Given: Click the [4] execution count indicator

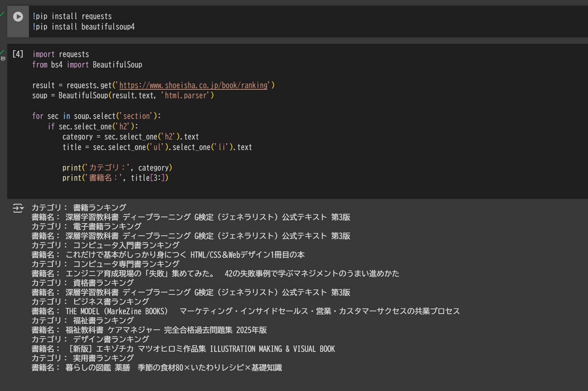Looking at the screenshot, I should point(18,54).
